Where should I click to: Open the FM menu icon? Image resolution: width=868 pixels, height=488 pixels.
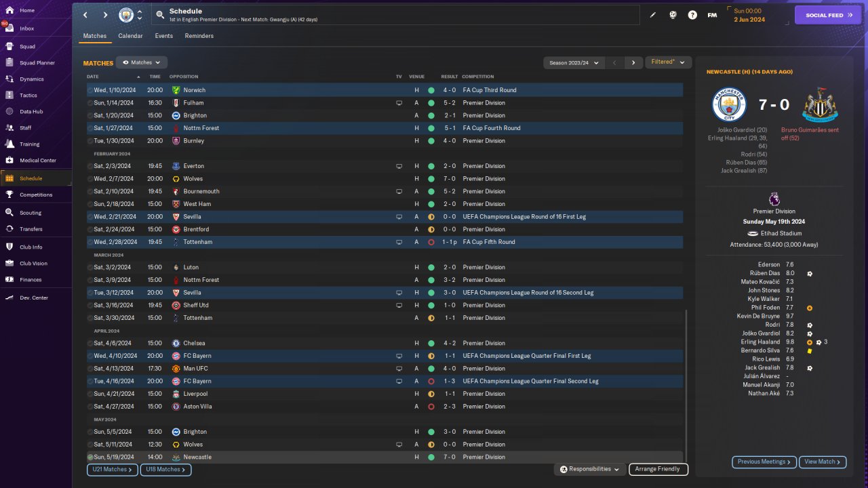tap(712, 15)
